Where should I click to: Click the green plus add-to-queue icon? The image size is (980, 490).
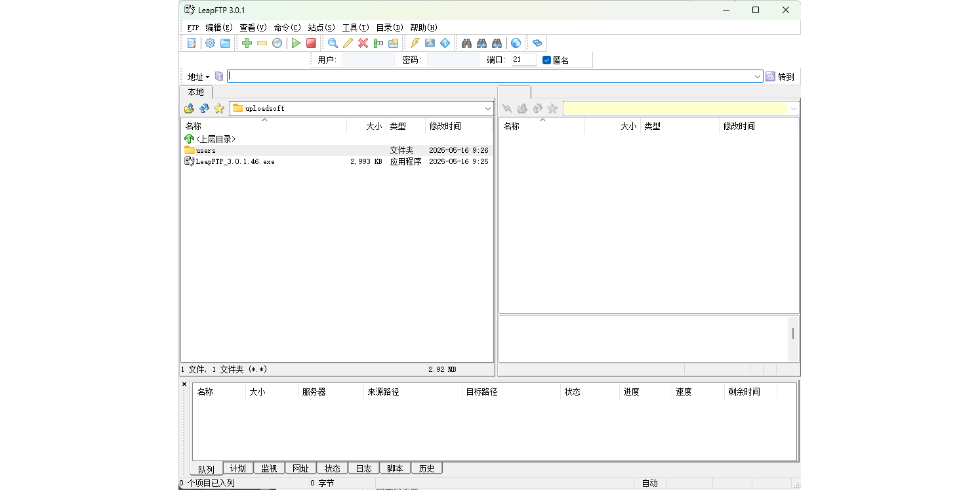pos(247,43)
